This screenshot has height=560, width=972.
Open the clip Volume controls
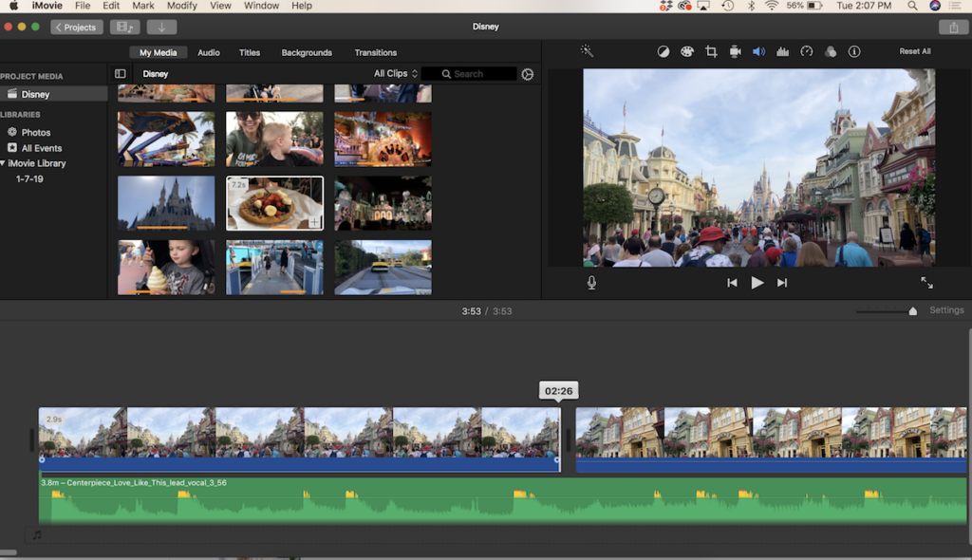pyautogui.click(x=757, y=51)
